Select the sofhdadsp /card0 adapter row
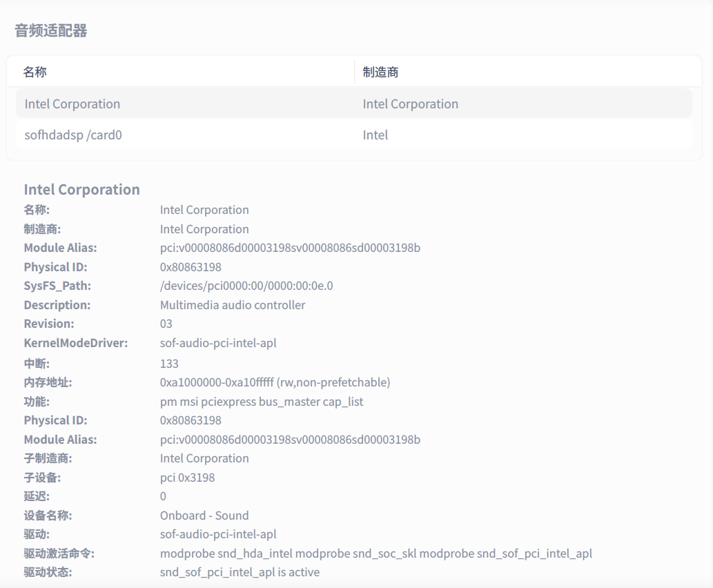This screenshot has height=588, width=713. coord(73,135)
